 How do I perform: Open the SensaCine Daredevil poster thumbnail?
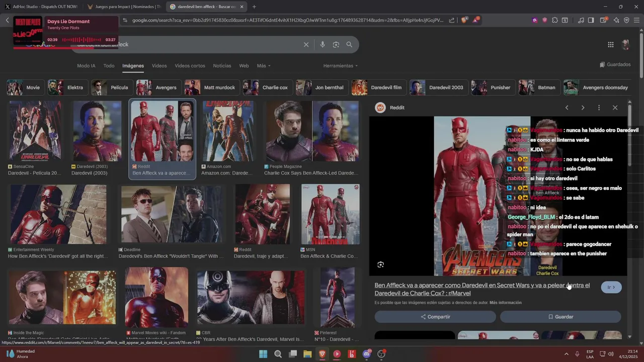(x=36, y=131)
